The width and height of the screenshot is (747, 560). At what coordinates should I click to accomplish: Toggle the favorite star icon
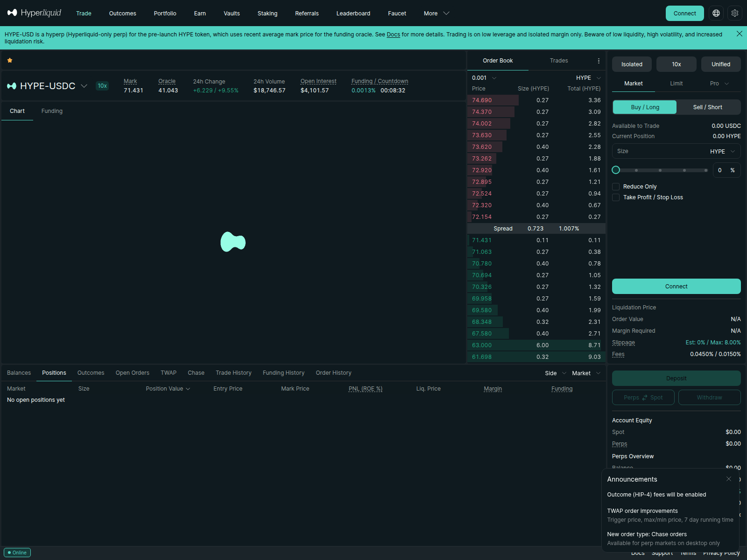click(x=10, y=60)
